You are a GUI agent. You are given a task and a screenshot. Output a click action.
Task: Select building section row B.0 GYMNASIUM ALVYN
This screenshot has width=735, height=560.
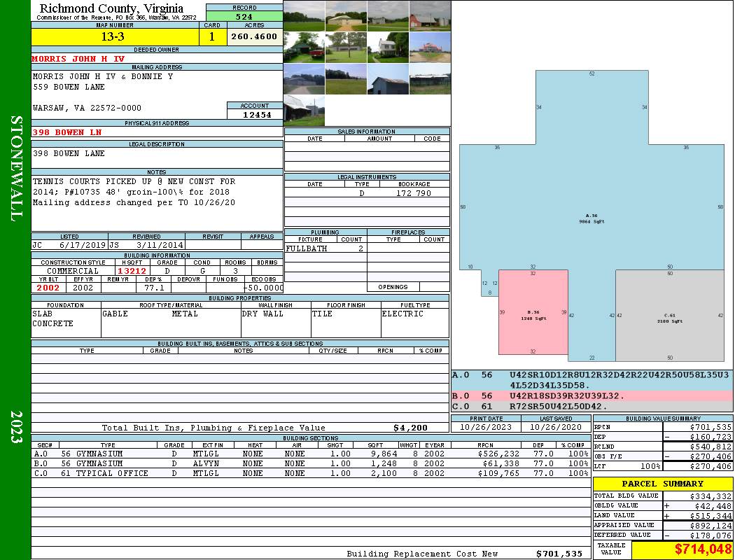point(311,463)
